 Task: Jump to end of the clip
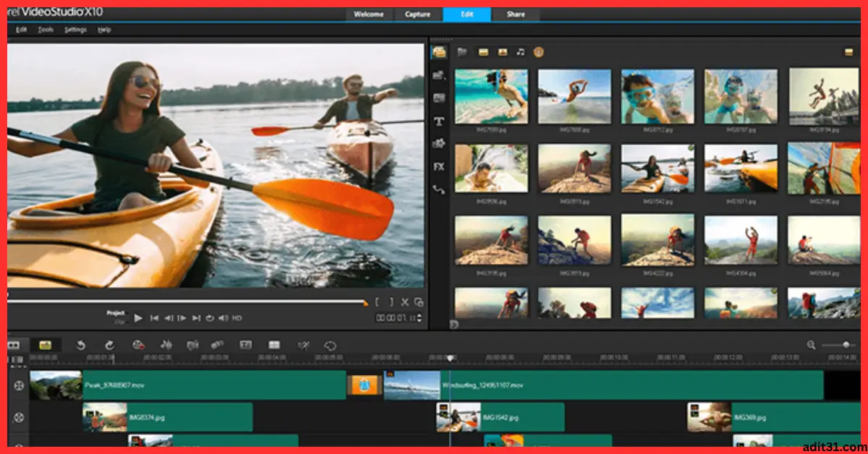(195, 318)
